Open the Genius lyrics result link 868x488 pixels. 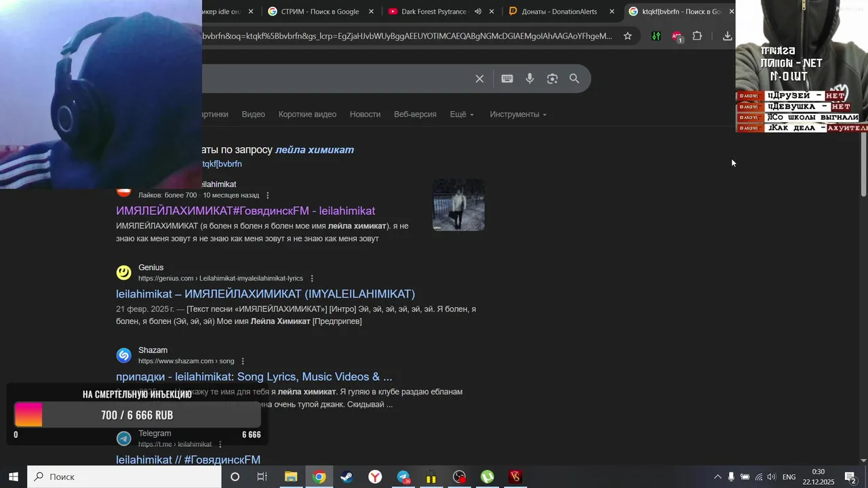[265, 293]
